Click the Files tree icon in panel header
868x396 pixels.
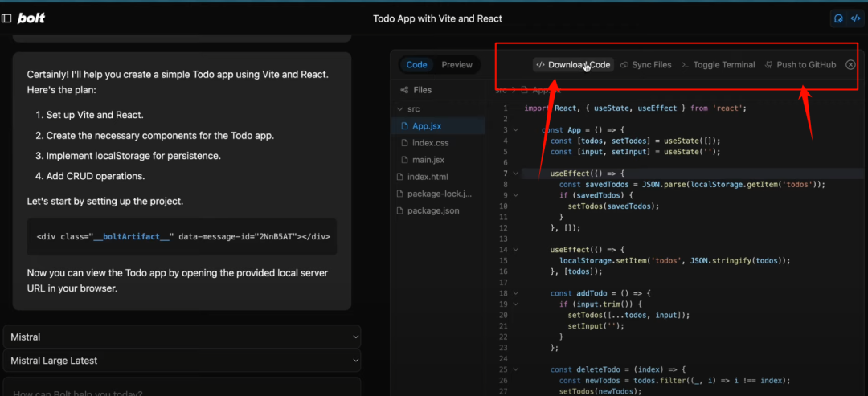(x=404, y=90)
